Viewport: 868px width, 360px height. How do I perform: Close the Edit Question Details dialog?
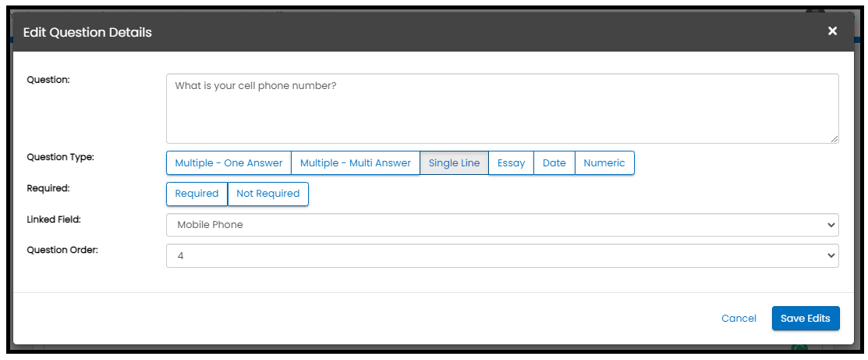point(832,31)
